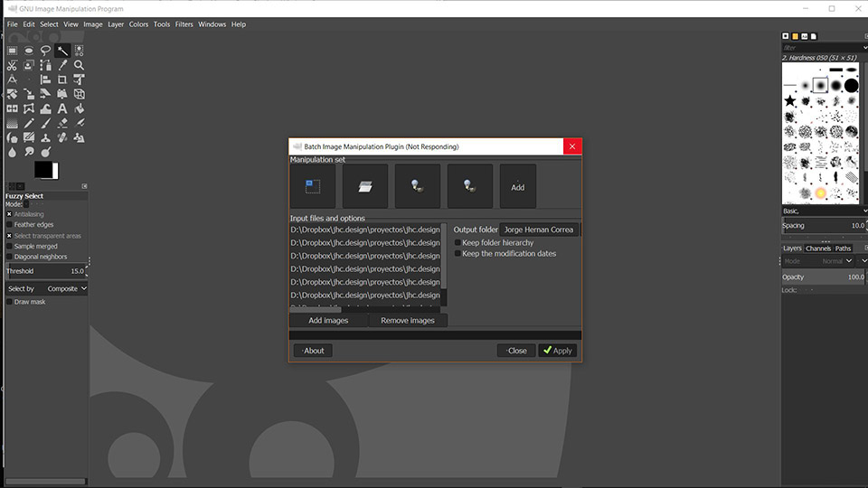Click the About button in plugin dialog
868x488 pixels.
point(313,351)
